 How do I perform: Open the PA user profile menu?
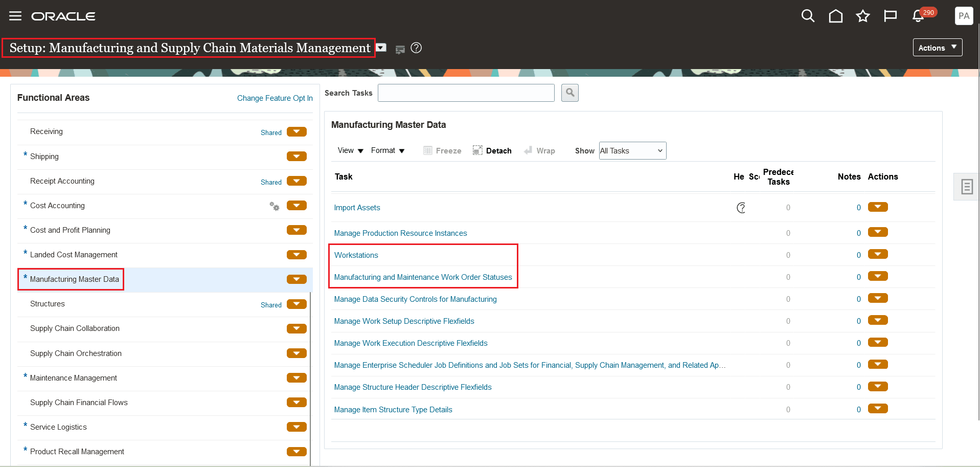click(x=964, y=16)
